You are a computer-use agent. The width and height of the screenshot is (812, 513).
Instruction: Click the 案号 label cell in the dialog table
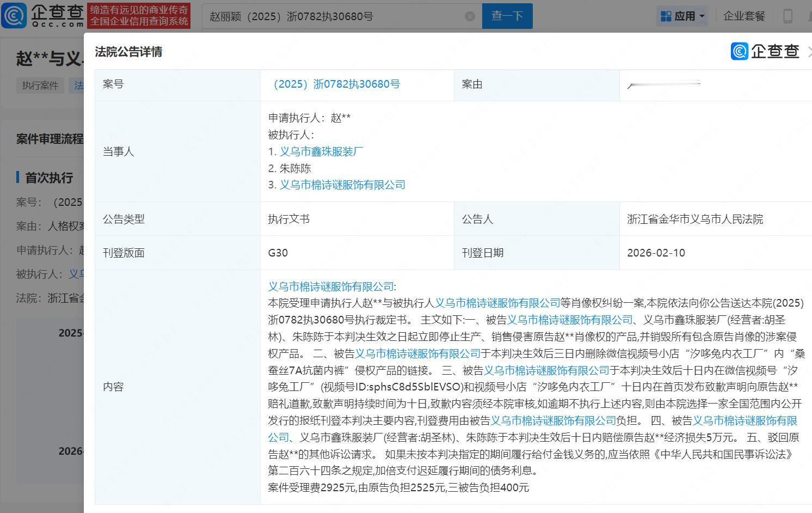[x=177, y=84]
